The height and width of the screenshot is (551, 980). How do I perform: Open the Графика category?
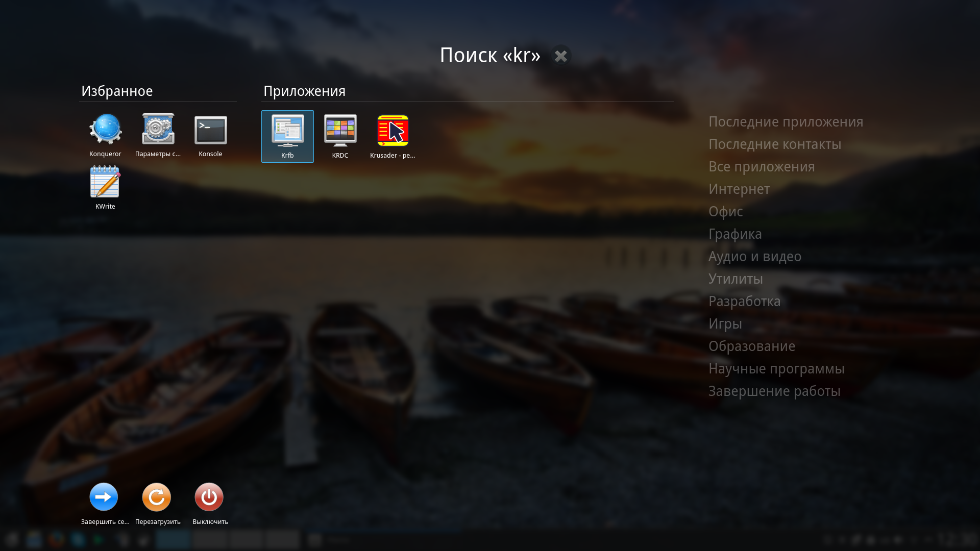(x=734, y=234)
